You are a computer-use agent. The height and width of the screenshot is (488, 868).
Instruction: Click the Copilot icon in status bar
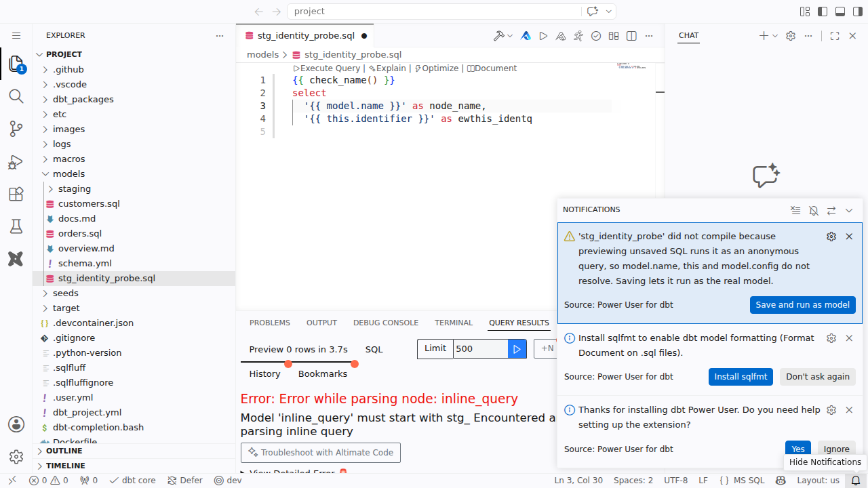pyautogui.click(x=781, y=480)
